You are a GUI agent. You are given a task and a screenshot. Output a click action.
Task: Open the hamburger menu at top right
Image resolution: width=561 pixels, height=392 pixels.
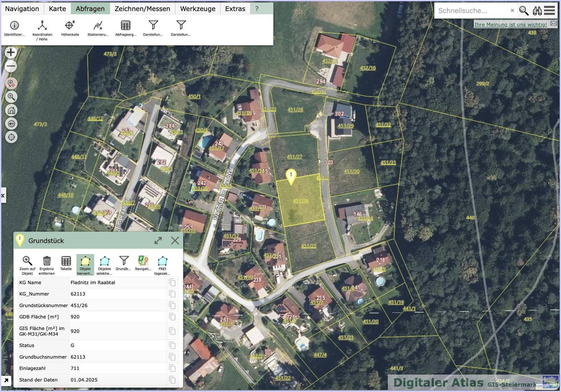[x=549, y=11]
